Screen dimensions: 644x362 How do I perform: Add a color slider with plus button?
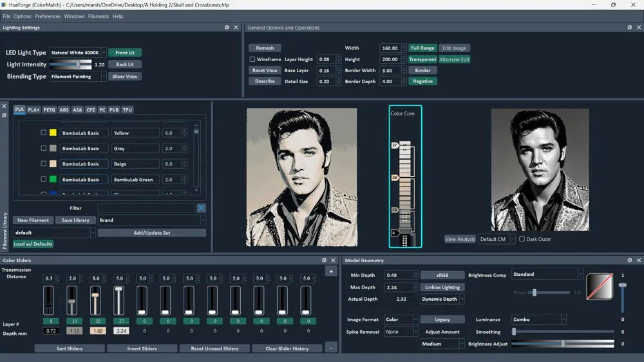(x=331, y=271)
